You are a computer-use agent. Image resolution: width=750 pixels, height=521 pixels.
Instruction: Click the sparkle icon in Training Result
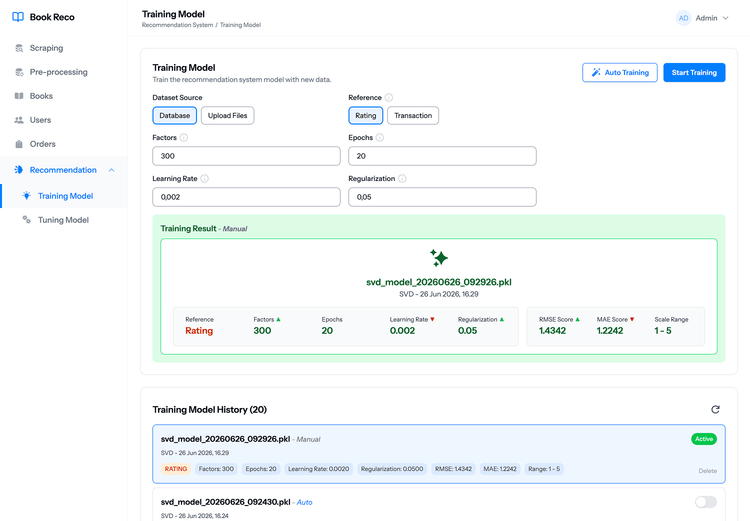pyautogui.click(x=439, y=258)
